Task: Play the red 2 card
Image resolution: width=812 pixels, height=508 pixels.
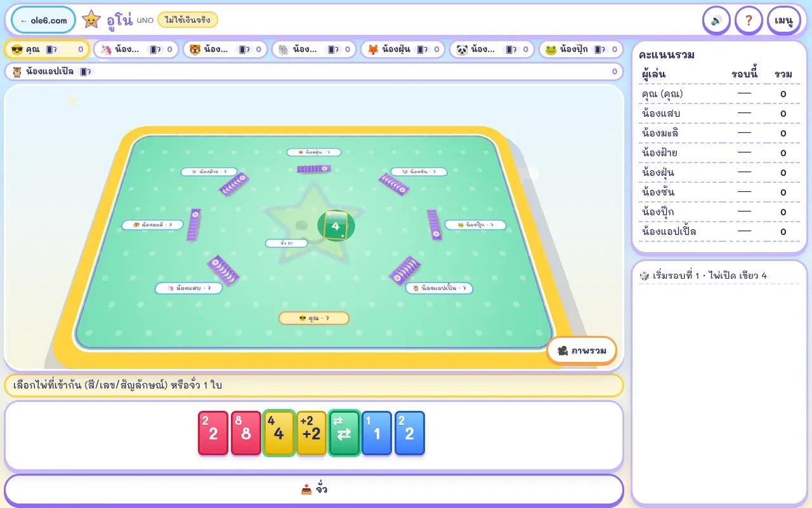Action: tap(213, 433)
